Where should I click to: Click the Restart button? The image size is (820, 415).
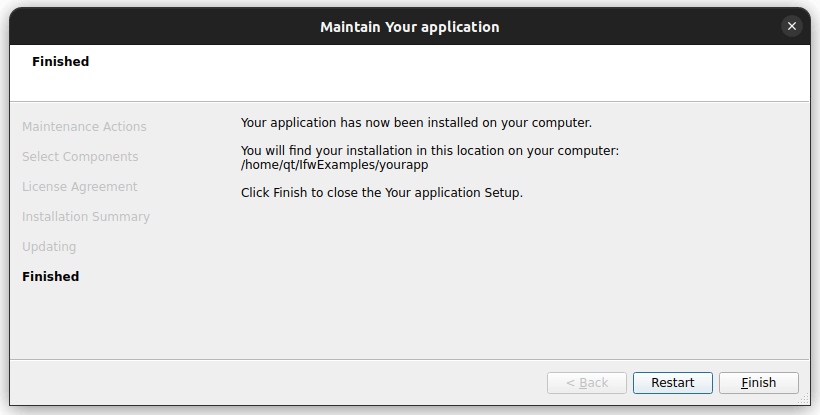pos(672,383)
